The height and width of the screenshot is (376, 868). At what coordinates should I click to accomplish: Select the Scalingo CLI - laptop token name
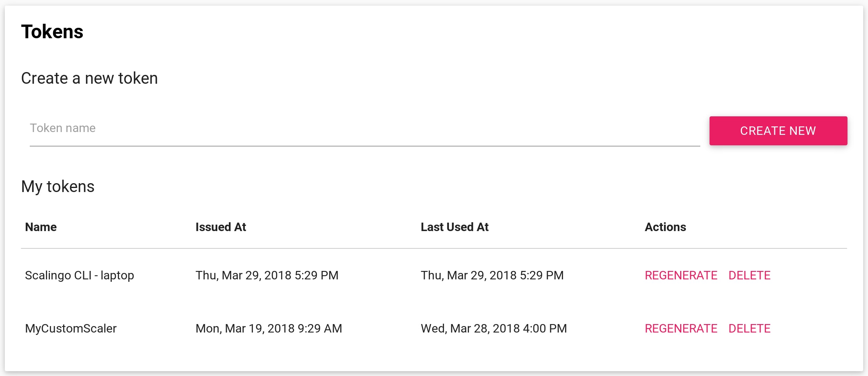pos(80,275)
